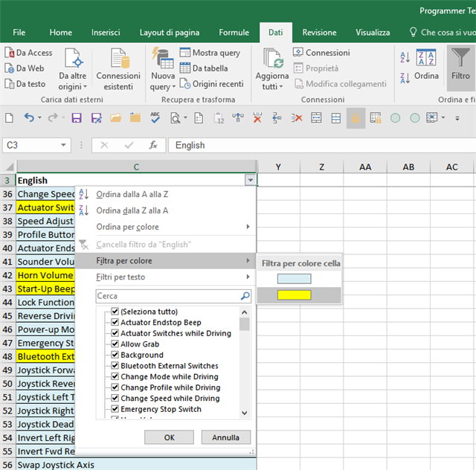Uncheck Emergency Stop Switch
476x470 pixels.
[x=115, y=409]
